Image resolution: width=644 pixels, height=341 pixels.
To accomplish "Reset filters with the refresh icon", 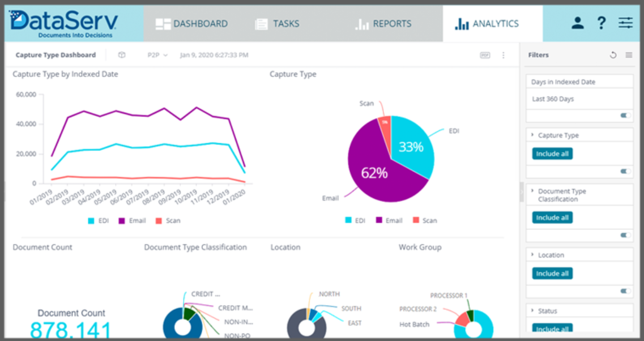I will point(612,55).
